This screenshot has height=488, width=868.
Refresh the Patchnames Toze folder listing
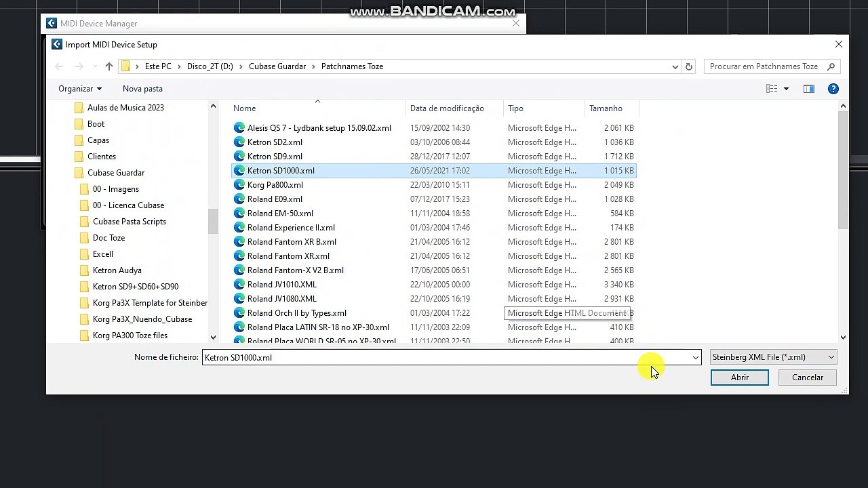[x=689, y=66]
